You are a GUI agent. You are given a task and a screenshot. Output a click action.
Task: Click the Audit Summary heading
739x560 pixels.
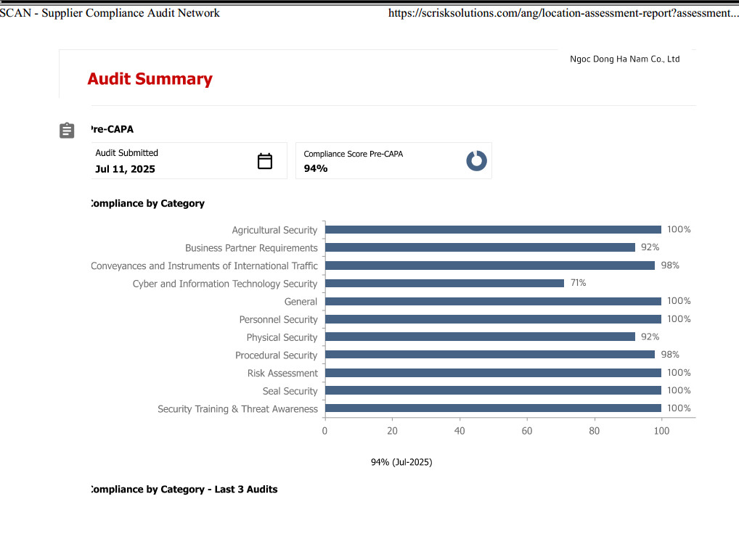point(150,79)
